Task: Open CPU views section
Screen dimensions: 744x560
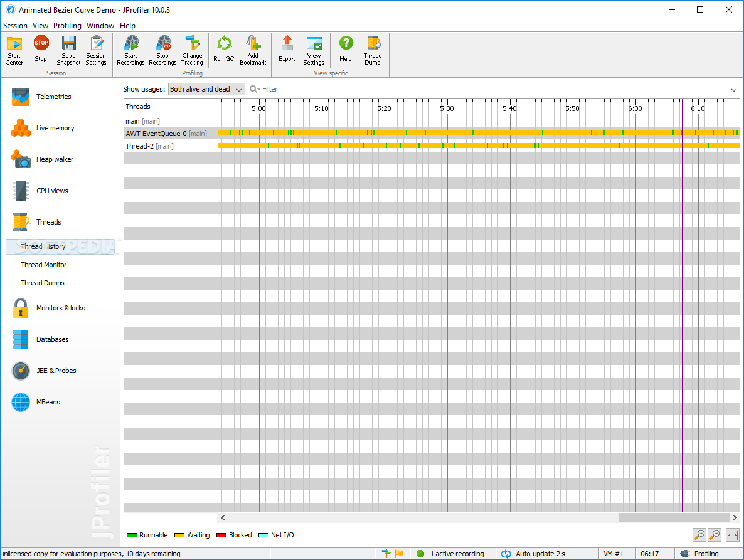Action: pyautogui.click(x=52, y=191)
